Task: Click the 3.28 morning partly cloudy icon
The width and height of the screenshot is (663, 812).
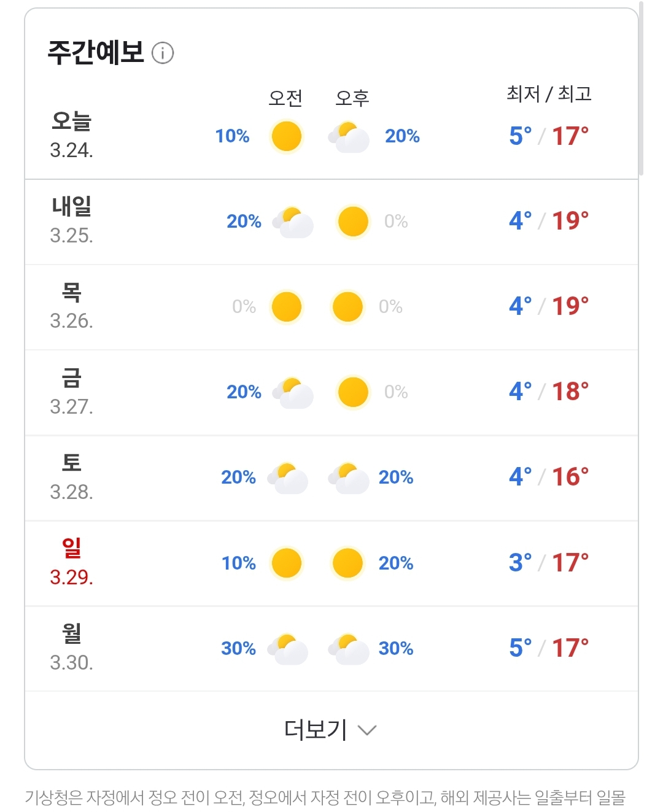Action: (x=287, y=478)
